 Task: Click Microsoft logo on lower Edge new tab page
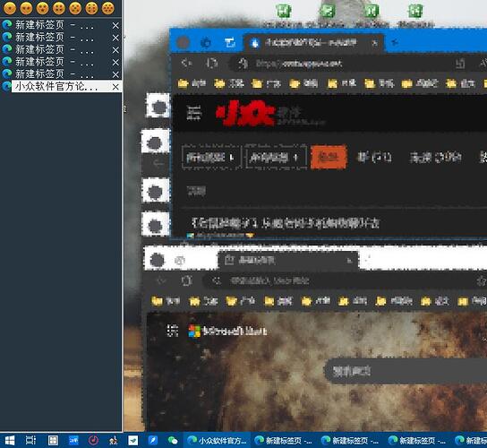pyautogui.click(x=227, y=332)
